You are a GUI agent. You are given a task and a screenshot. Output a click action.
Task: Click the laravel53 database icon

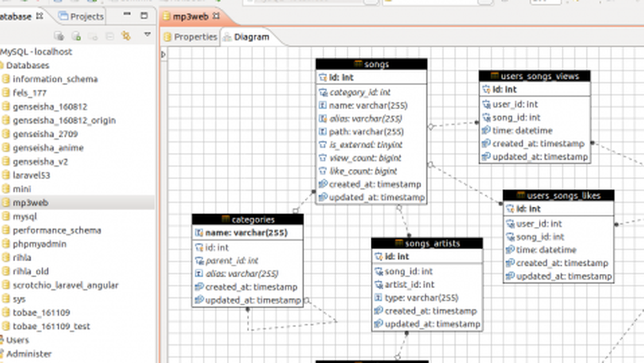pos(6,175)
